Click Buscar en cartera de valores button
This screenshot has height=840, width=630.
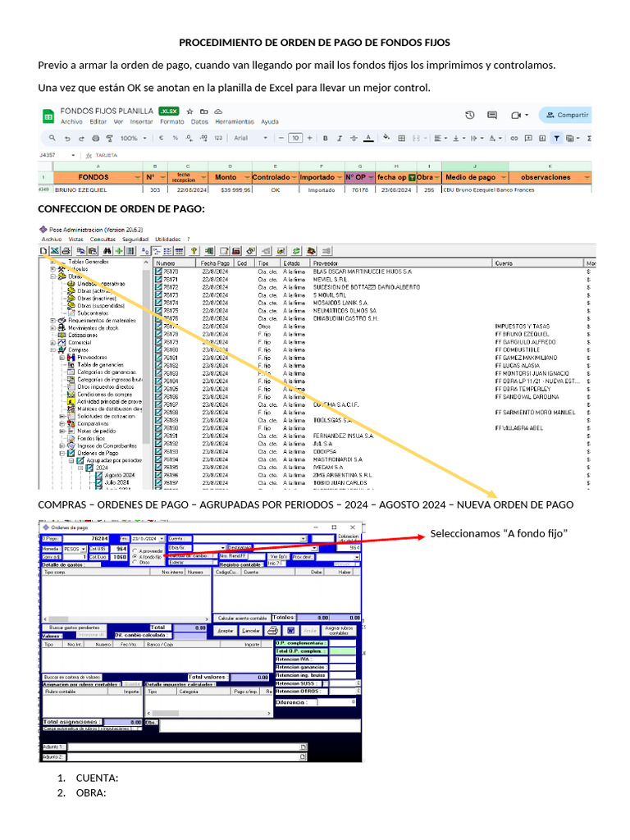coord(72,677)
